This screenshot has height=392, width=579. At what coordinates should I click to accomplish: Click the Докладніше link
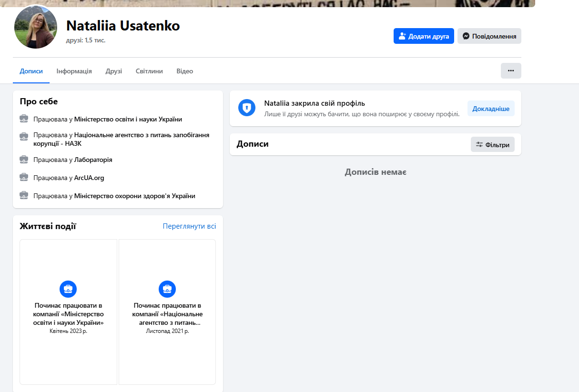[x=491, y=108]
